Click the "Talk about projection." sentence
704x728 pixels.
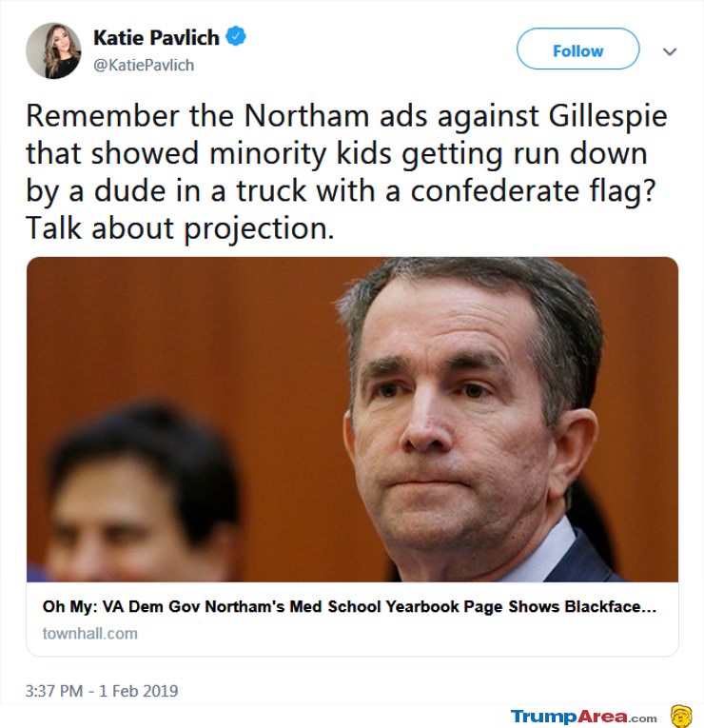[x=180, y=228]
